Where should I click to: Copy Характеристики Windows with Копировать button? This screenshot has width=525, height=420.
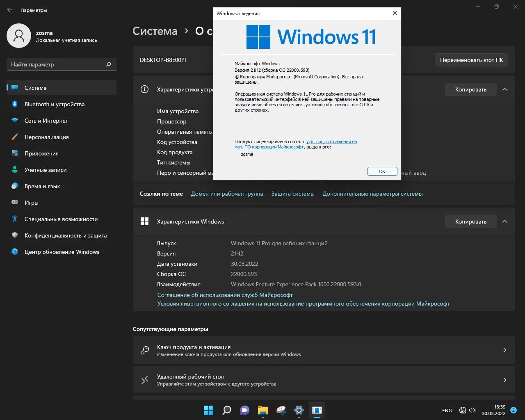pyautogui.click(x=470, y=221)
